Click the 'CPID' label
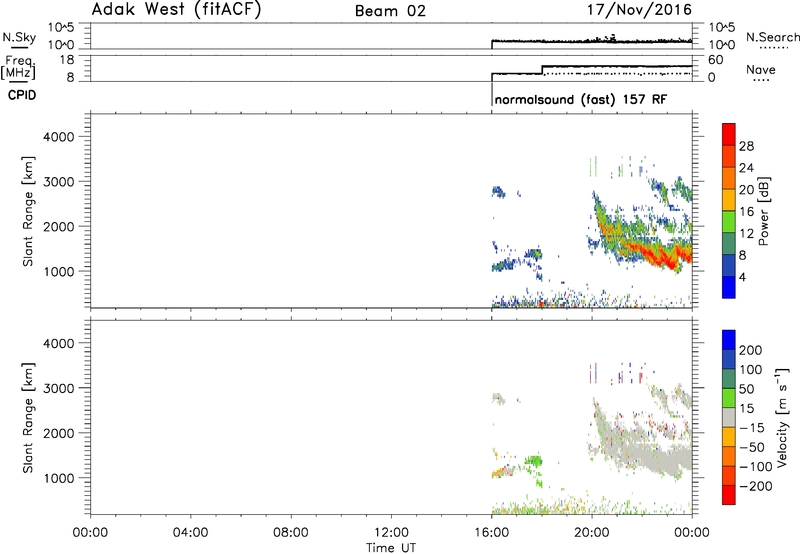The image size is (800, 554). click(22, 95)
